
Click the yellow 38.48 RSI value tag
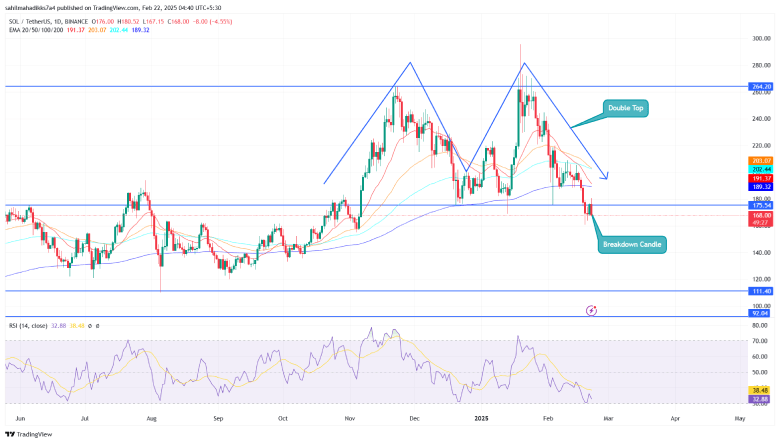761,391
